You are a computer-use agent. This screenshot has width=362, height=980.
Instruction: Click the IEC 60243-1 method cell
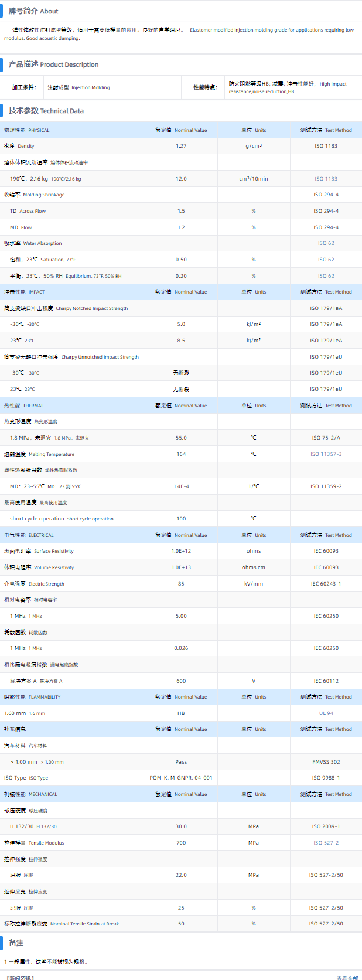coord(326,584)
